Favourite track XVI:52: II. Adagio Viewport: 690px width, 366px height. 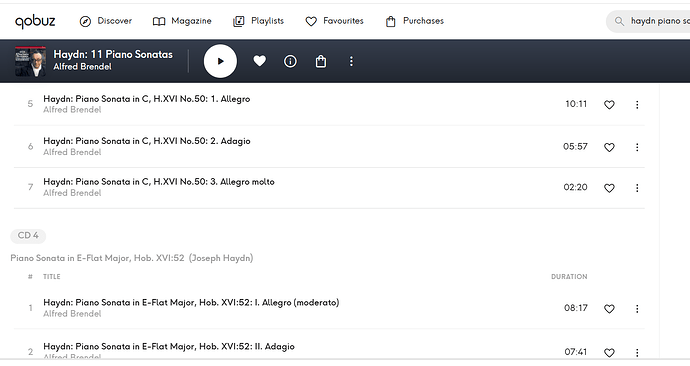point(609,353)
